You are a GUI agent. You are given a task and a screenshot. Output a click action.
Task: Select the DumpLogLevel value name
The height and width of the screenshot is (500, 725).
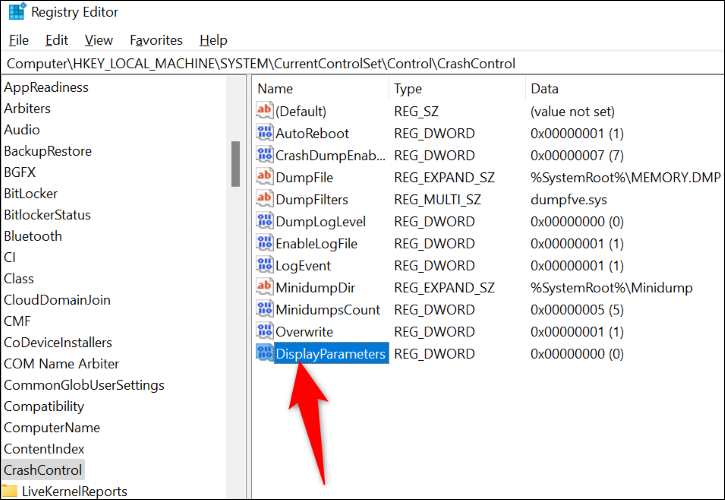(x=320, y=222)
